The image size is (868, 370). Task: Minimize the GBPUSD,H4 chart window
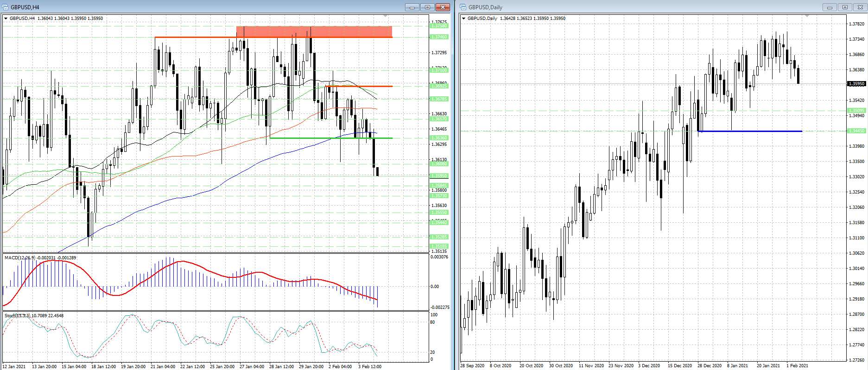[x=412, y=7]
